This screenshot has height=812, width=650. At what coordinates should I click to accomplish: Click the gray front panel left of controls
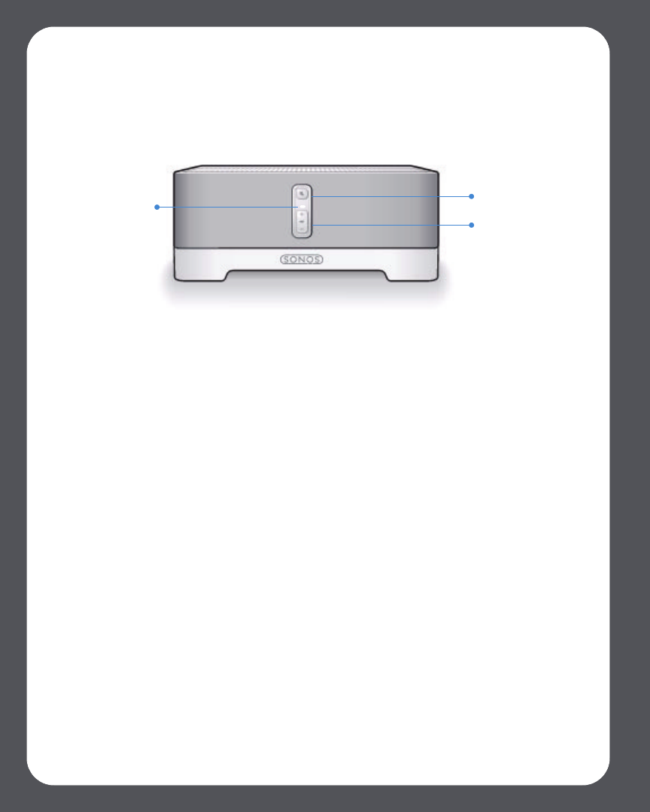pos(232,210)
